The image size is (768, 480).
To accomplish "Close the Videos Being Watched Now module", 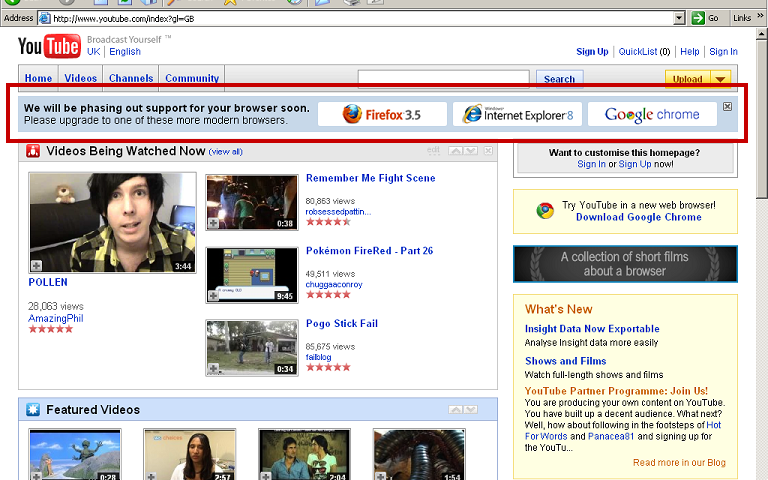I will pyautogui.click(x=488, y=151).
